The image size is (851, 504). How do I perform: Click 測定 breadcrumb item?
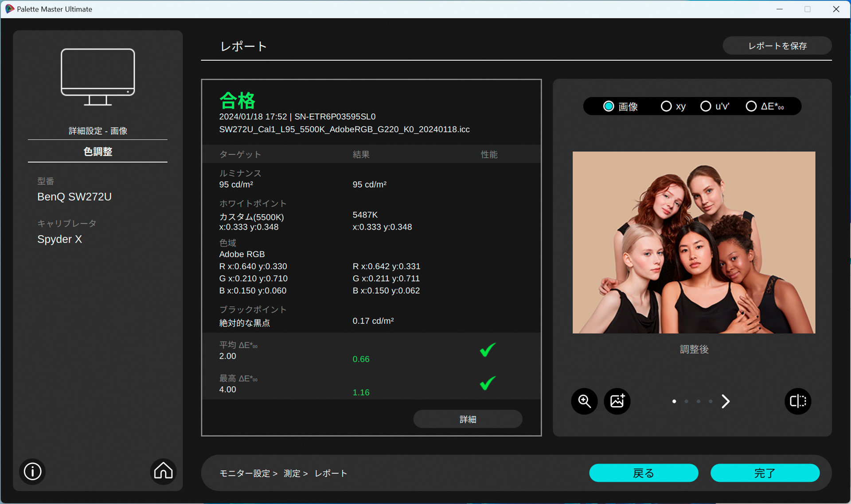click(292, 473)
